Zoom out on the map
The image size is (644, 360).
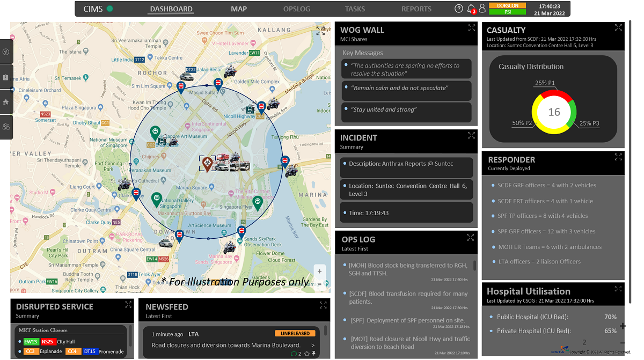point(320,284)
